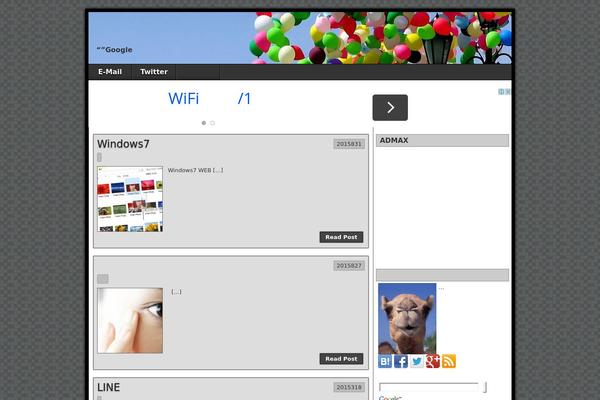
Task: Open the Windows7 post title
Action: 123,144
